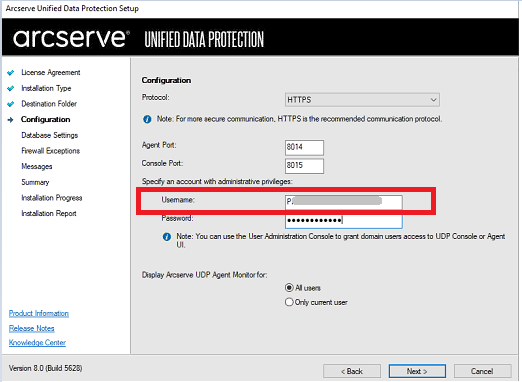Click the Protocol dropdown arrow
The width and height of the screenshot is (522, 382).
point(433,100)
